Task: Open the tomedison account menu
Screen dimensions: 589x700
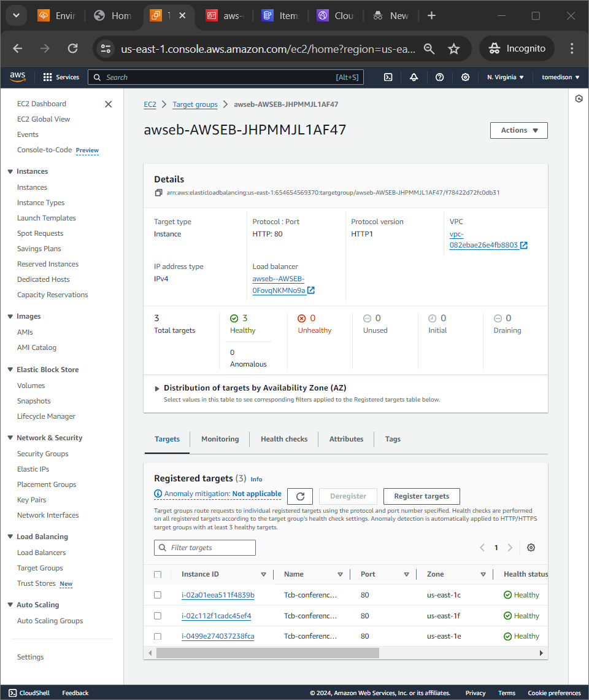Action: 560,77
